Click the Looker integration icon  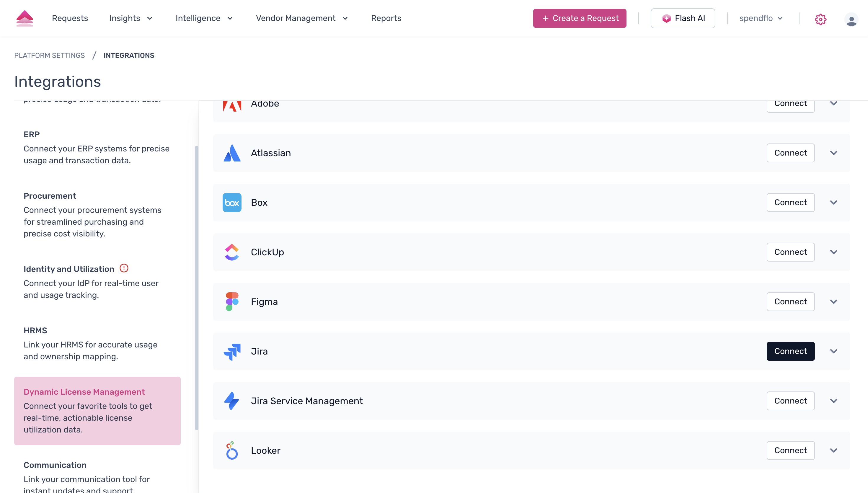click(x=232, y=450)
